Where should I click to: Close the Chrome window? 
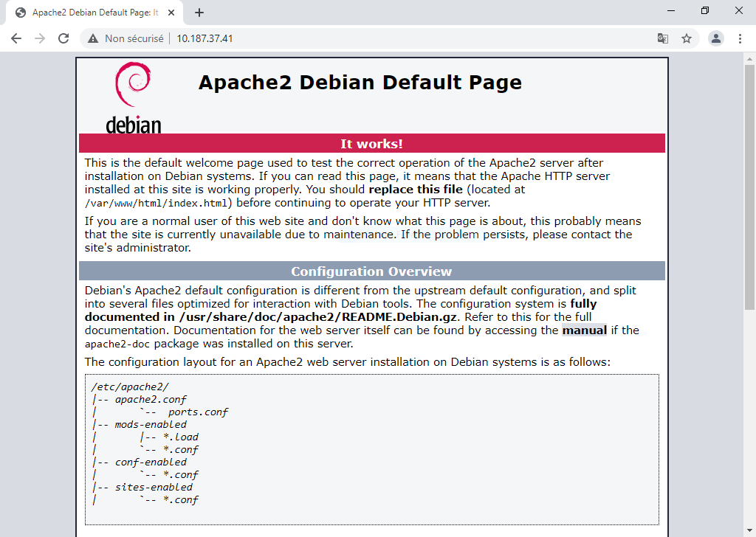pyautogui.click(x=738, y=10)
